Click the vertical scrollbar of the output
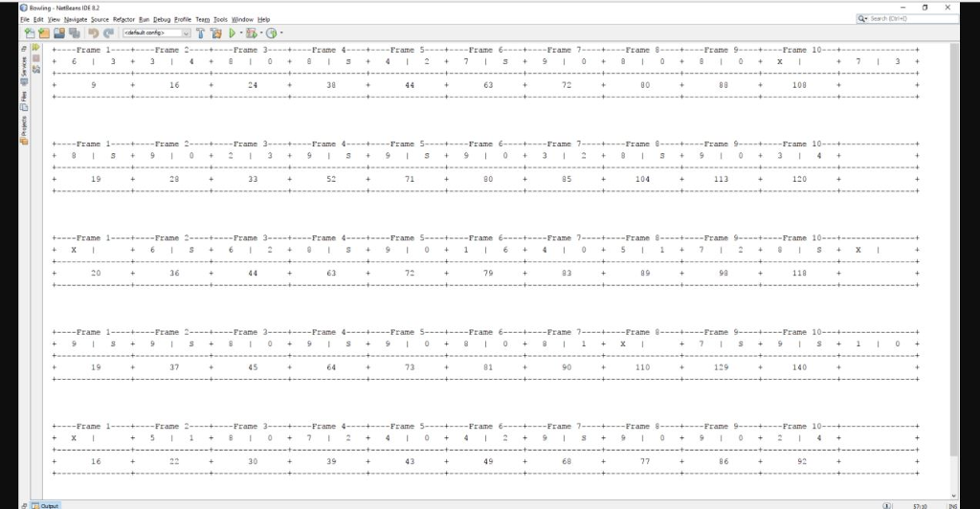 point(954,250)
